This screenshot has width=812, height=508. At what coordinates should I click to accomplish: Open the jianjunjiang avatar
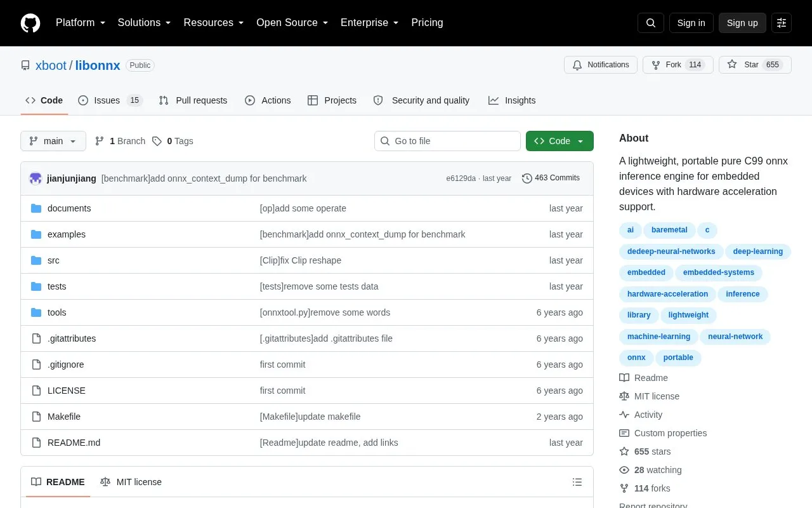36,178
